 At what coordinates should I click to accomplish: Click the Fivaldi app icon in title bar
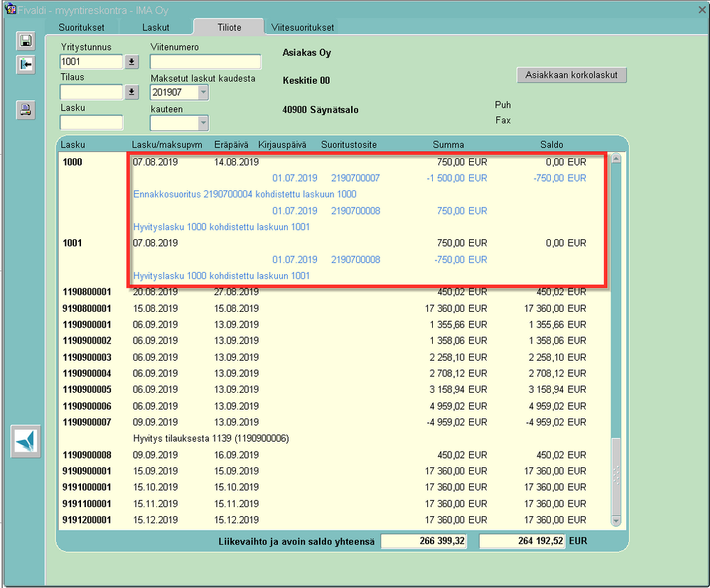point(10,9)
